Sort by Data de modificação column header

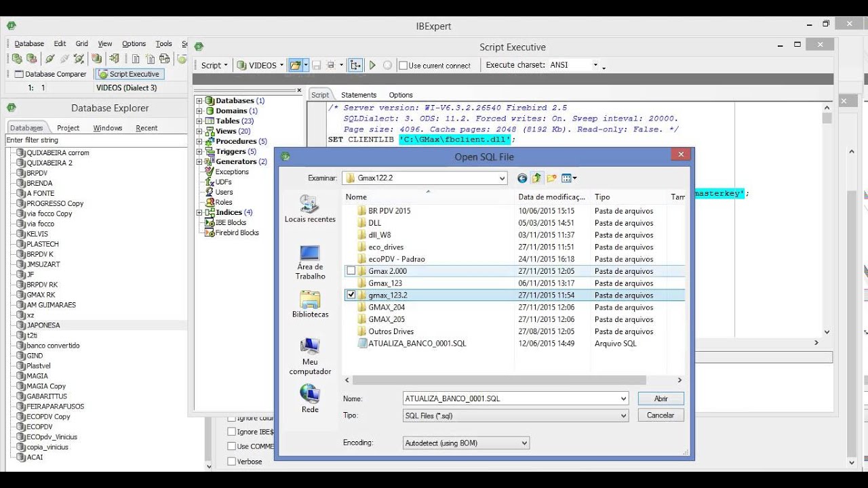(552, 197)
